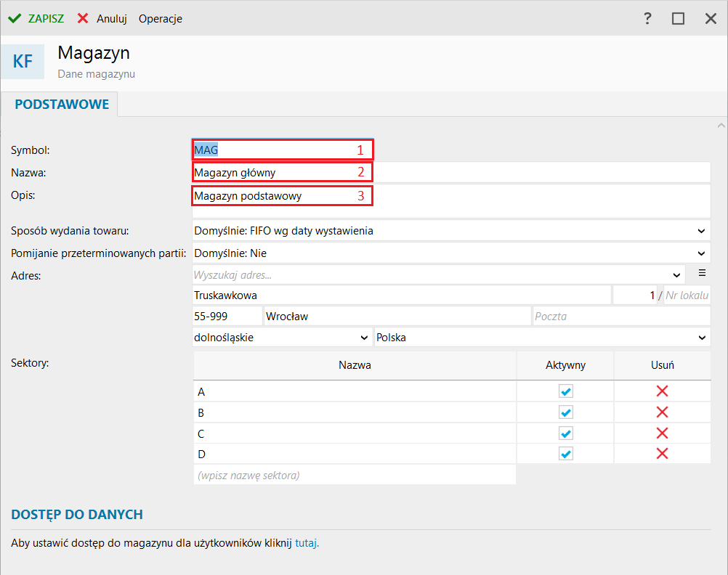
Task: Click the red Anuluj cancel X
Action: [84, 18]
